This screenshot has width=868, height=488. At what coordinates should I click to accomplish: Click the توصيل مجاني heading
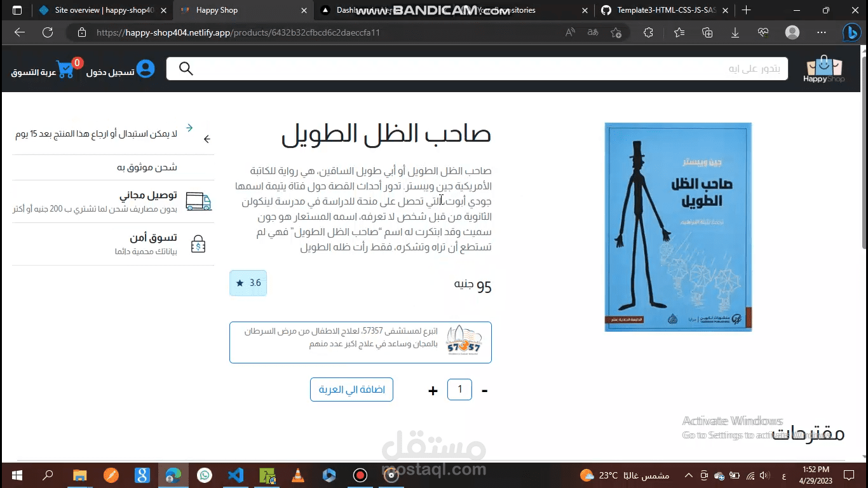pyautogui.click(x=149, y=195)
